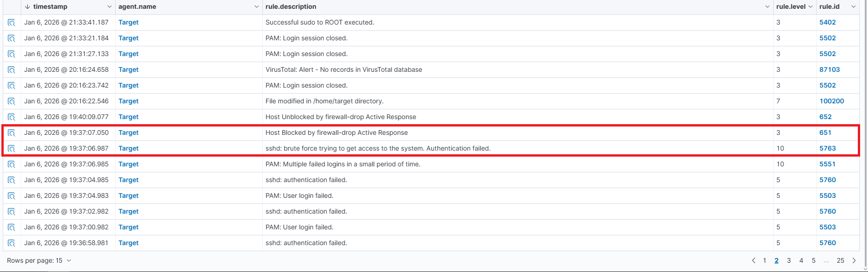Inspect the sshd brute force event icon
The image size is (868, 272).
click(12, 148)
